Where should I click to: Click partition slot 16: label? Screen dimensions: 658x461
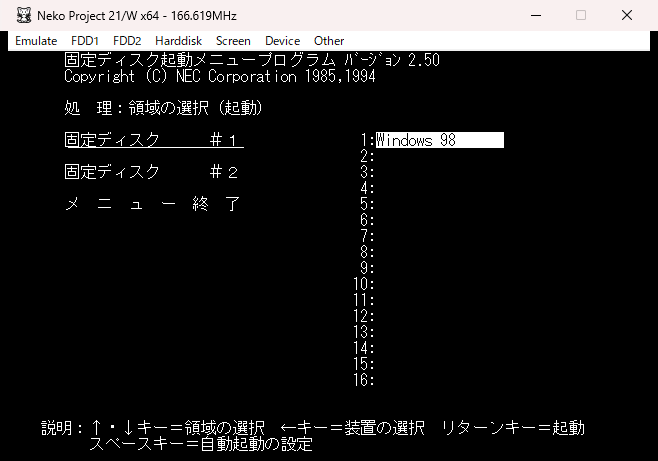[x=363, y=380]
